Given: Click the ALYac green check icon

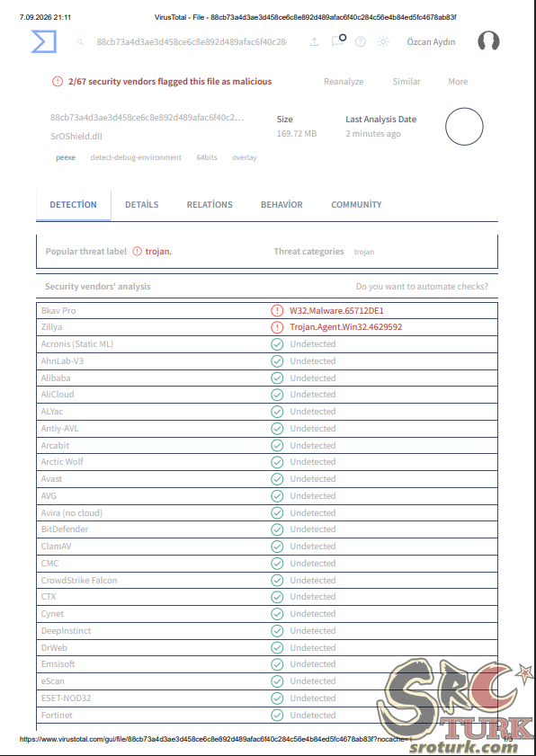Looking at the screenshot, I should (277, 412).
